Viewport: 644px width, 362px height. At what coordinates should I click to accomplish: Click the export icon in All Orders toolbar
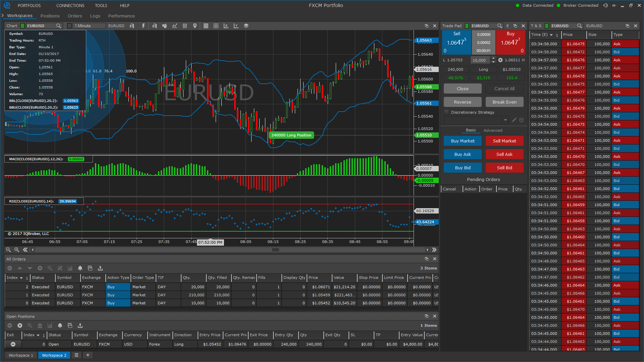click(100, 268)
